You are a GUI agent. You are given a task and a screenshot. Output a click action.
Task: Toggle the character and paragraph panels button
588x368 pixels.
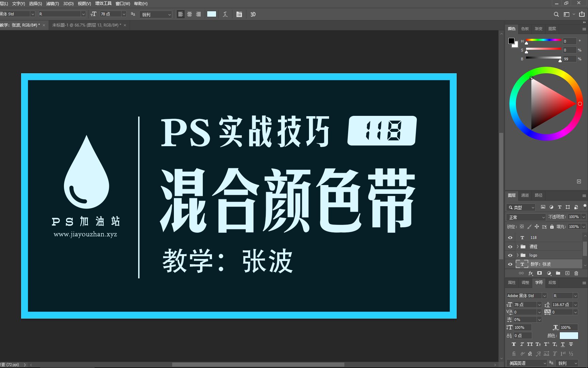[239, 14]
